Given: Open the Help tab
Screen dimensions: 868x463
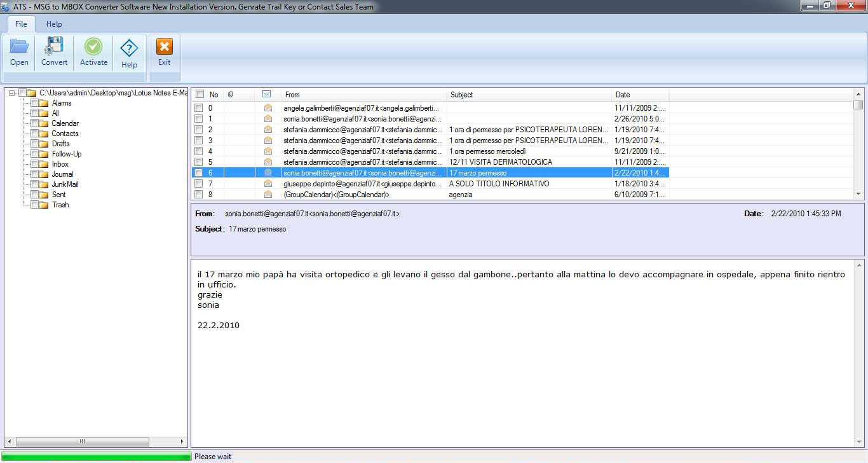Looking at the screenshot, I should pyautogui.click(x=54, y=24).
